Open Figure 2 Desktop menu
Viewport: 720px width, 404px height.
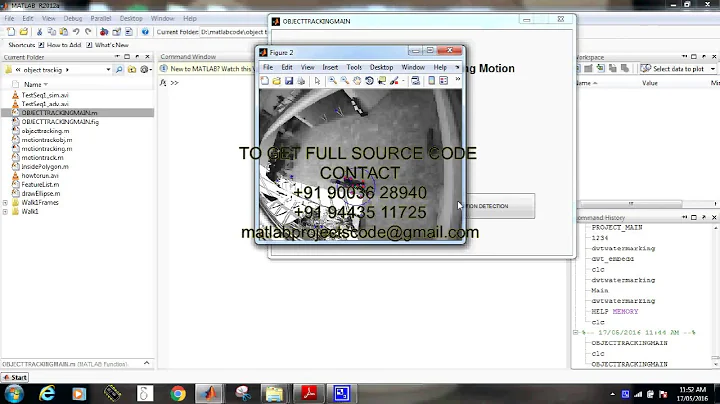click(382, 67)
